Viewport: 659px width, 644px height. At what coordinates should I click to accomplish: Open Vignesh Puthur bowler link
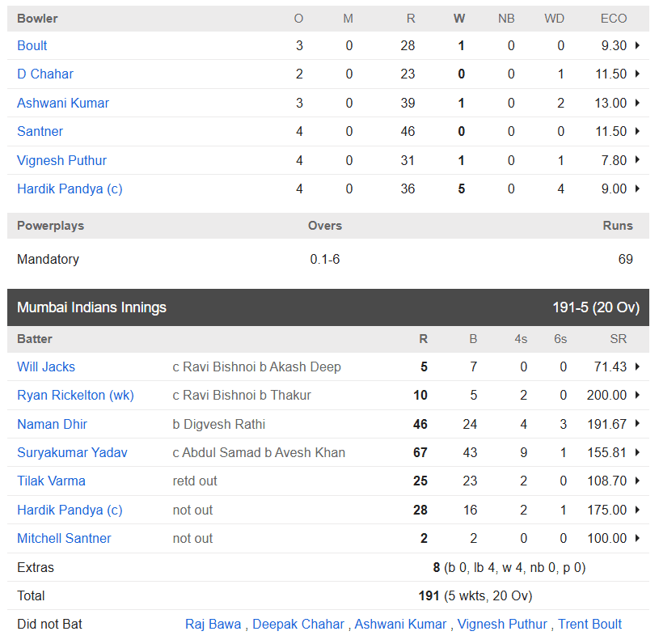click(61, 160)
